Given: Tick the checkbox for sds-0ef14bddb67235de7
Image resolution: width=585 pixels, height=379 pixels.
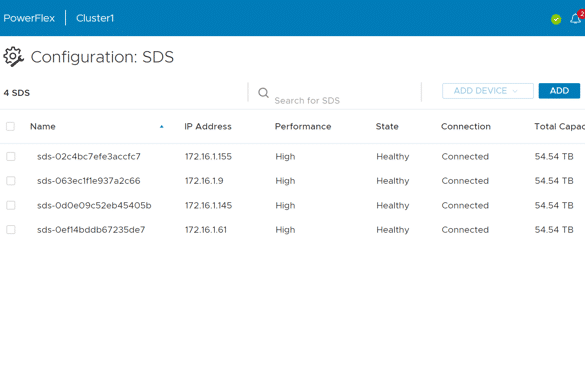Looking at the screenshot, I should (x=11, y=230).
